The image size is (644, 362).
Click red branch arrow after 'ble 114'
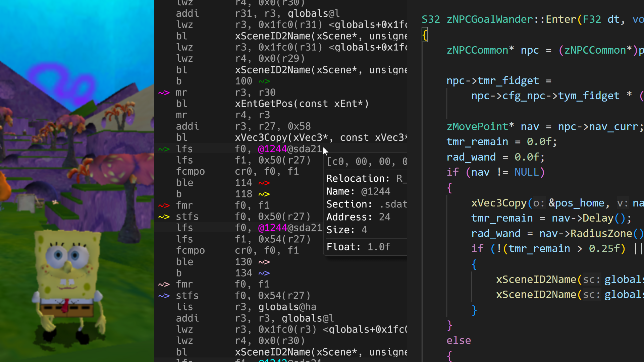(264, 183)
